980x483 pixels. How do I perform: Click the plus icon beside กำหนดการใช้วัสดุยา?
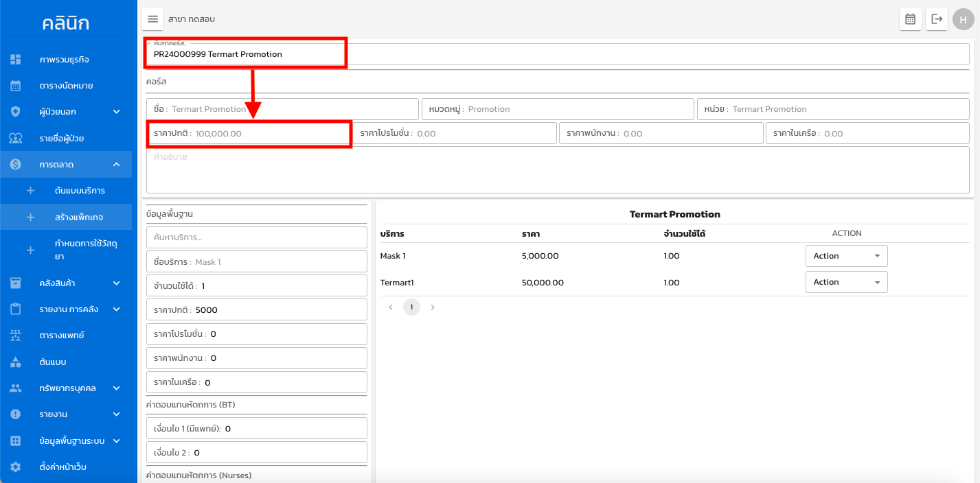point(30,250)
